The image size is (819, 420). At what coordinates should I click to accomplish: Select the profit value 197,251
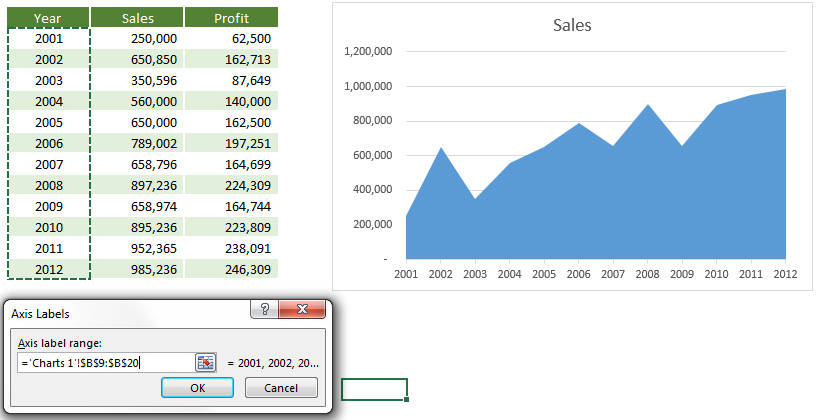pyautogui.click(x=231, y=144)
